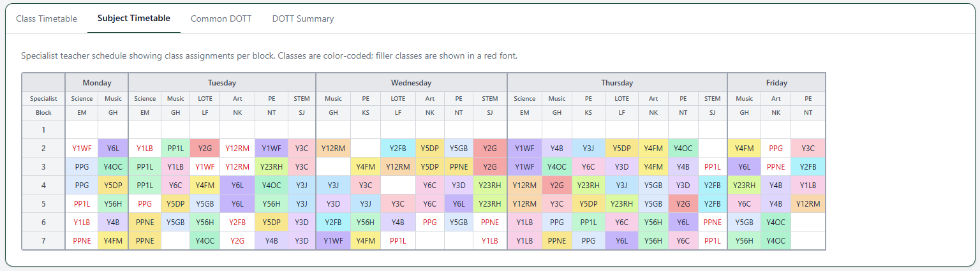Screen dimensions: 980x271
Task: Click Y3J in Thursday PE KS block 2
Action: 588,149
